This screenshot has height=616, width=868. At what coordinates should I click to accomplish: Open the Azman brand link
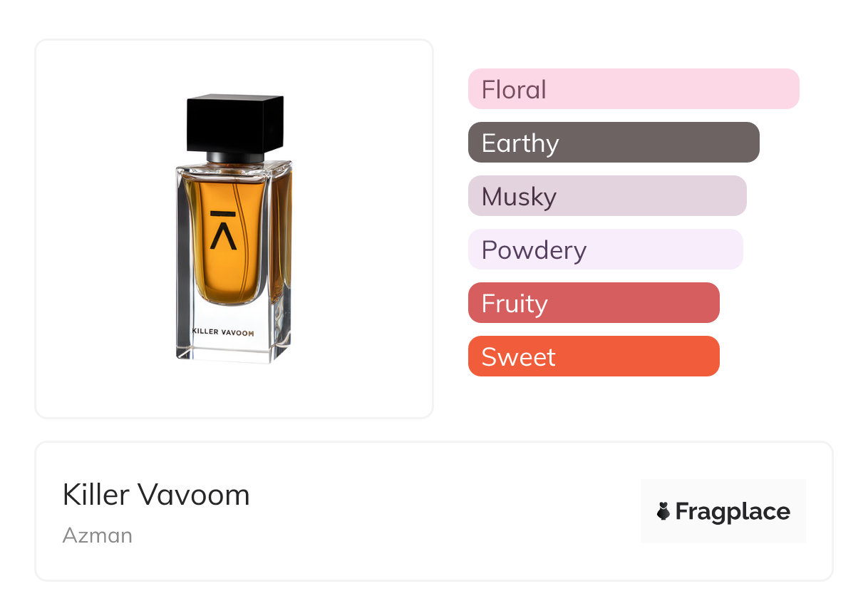point(98,535)
